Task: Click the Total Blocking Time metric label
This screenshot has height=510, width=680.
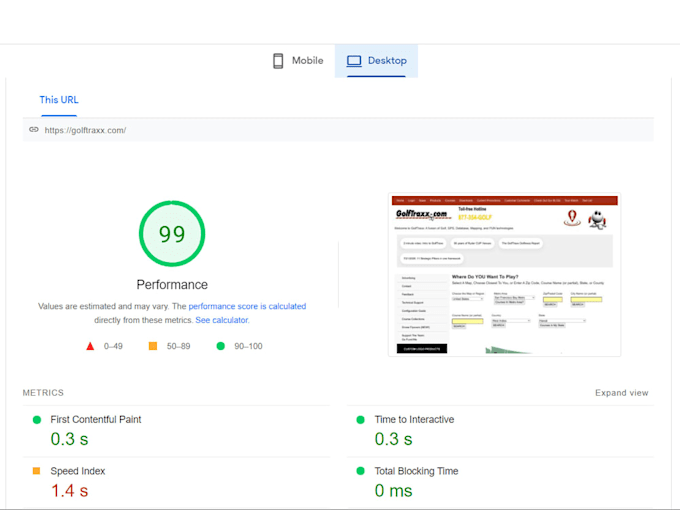Action: tap(416, 471)
